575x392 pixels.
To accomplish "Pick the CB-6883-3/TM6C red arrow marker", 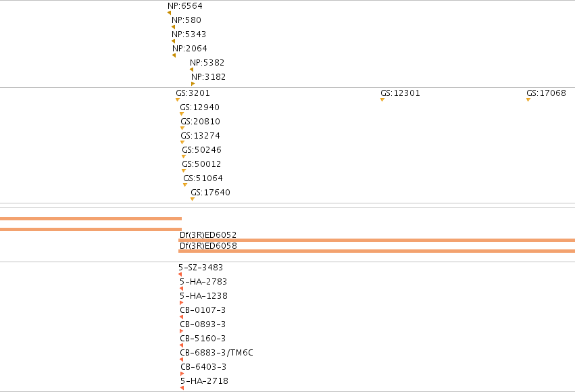I will (x=182, y=360).
